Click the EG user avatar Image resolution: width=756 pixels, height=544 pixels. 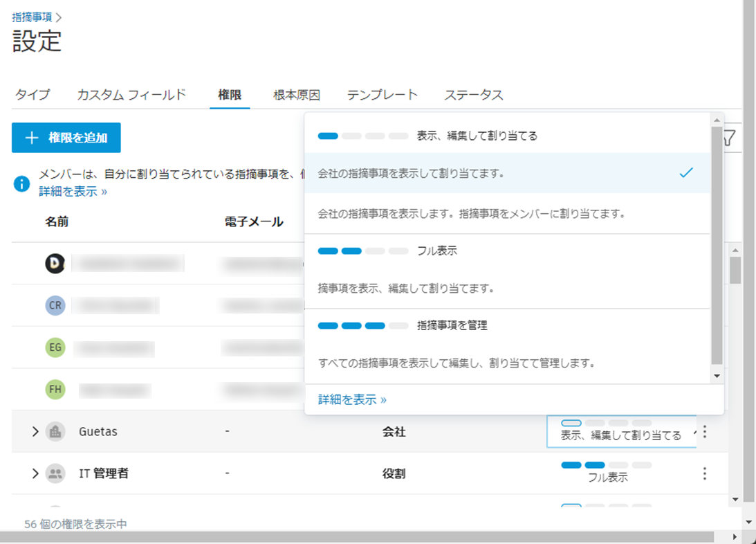pyautogui.click(x=55, y=347)
